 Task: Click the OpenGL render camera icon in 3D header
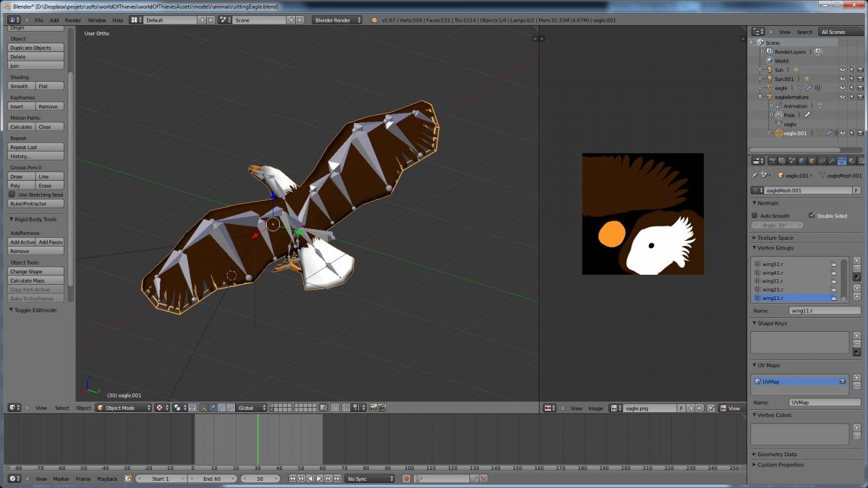373,408
